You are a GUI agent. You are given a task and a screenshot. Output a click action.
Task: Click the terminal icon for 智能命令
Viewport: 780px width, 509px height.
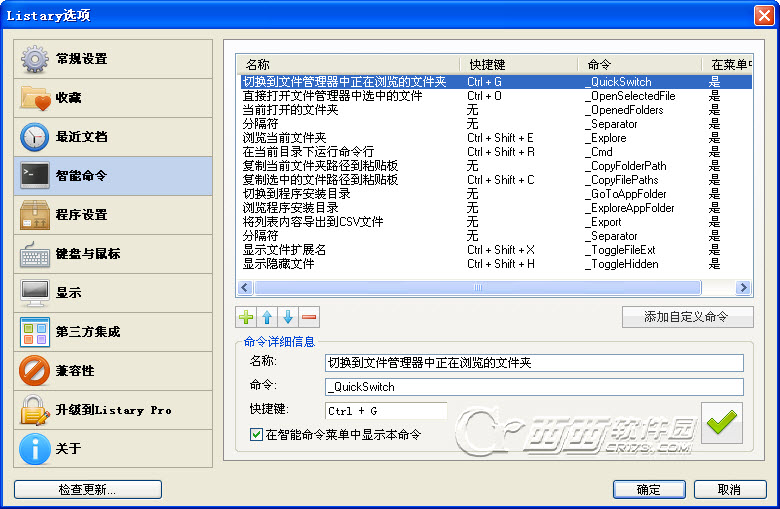[35, 176]
